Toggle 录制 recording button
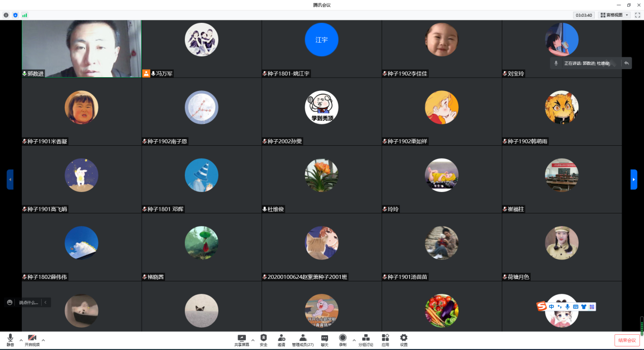The image size is (644, 350). tap(343, 340)
